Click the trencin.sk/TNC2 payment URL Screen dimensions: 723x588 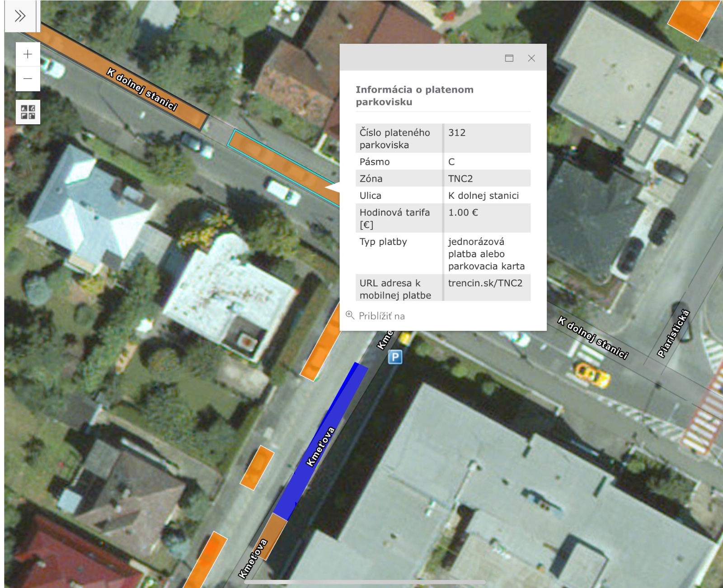click(x=485, y=283)
